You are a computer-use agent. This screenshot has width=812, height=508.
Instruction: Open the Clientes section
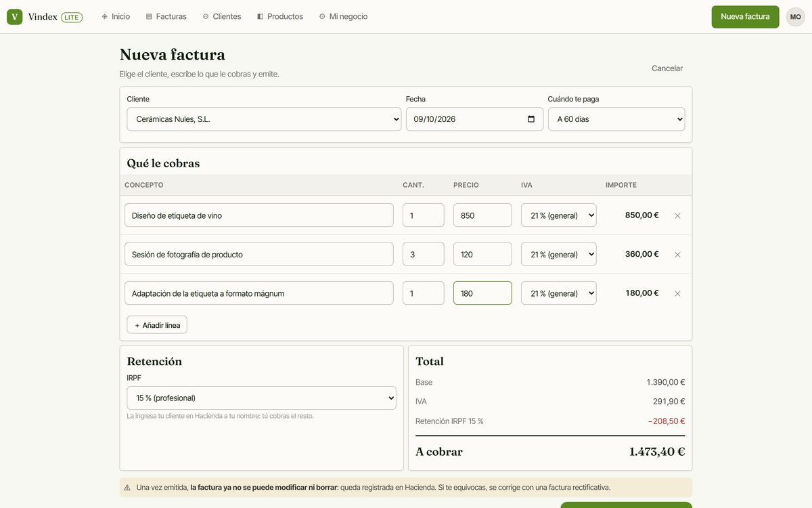pos(222,16)
